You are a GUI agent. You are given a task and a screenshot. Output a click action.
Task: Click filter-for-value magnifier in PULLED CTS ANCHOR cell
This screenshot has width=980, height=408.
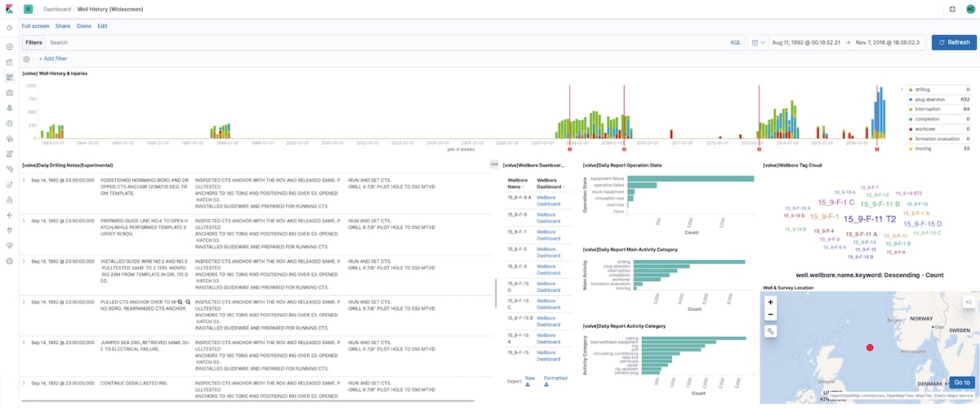179,302
